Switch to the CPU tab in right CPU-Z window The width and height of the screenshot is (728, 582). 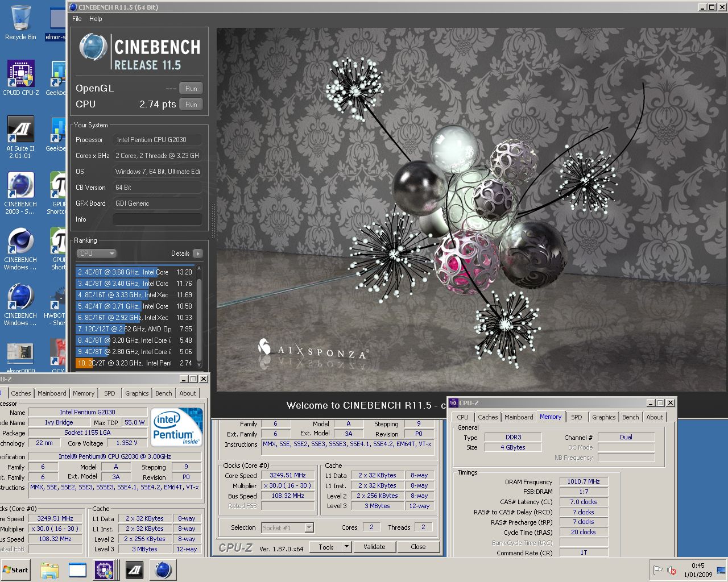[463, 417]
